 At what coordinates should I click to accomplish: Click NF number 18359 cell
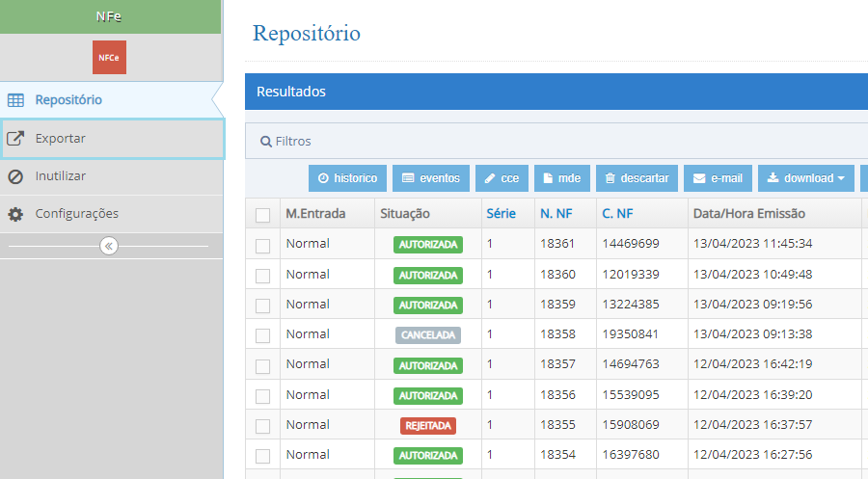(x=557, y=305)
